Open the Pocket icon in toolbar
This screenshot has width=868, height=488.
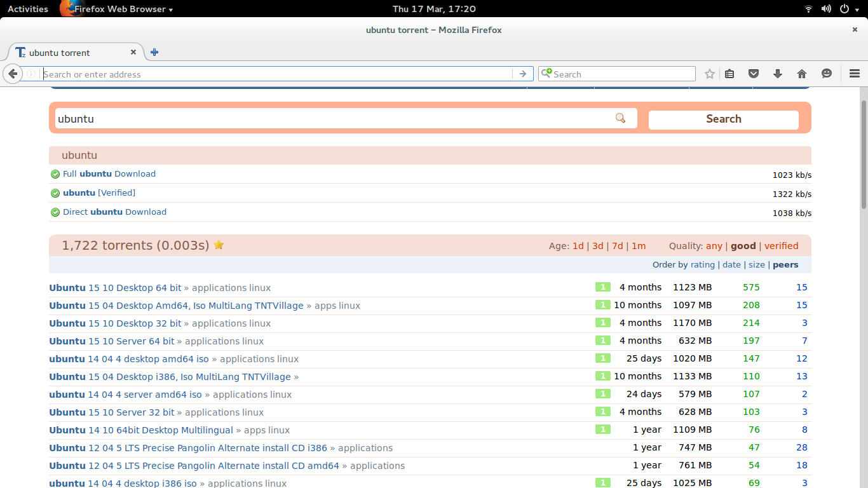pos(753,74)
